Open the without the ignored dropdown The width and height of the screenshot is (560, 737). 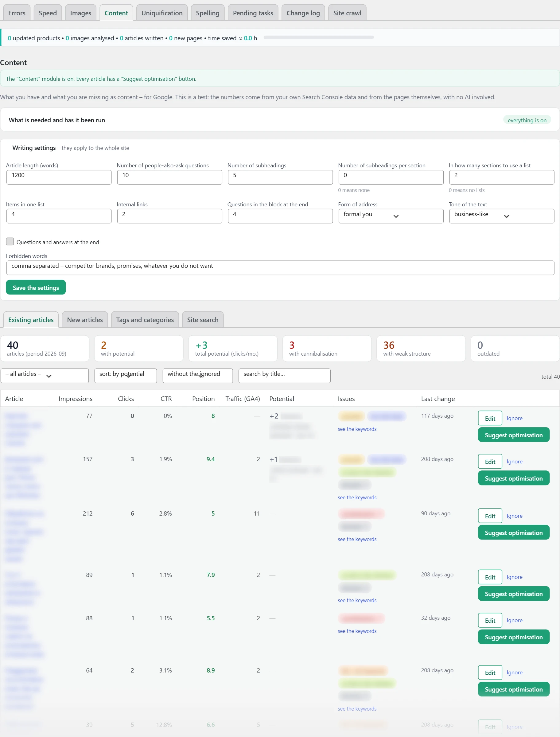pos(198,376)
